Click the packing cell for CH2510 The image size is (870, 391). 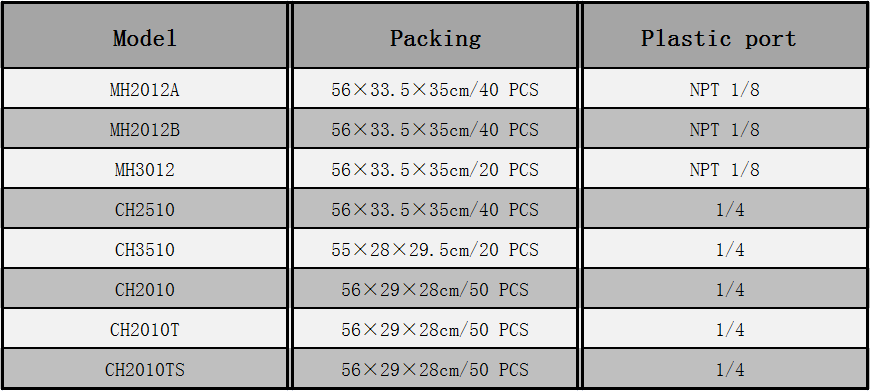tap(435, 209)
